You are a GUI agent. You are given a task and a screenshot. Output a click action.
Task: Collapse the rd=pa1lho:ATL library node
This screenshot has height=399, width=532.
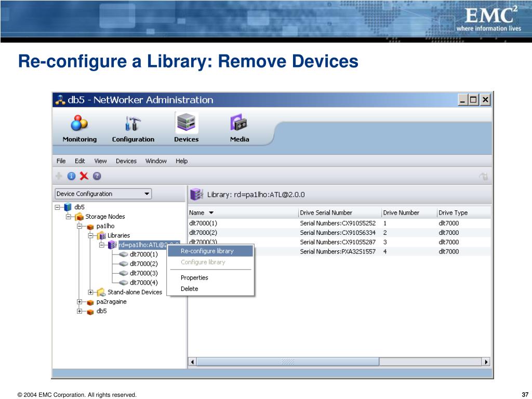click(102, 245)
